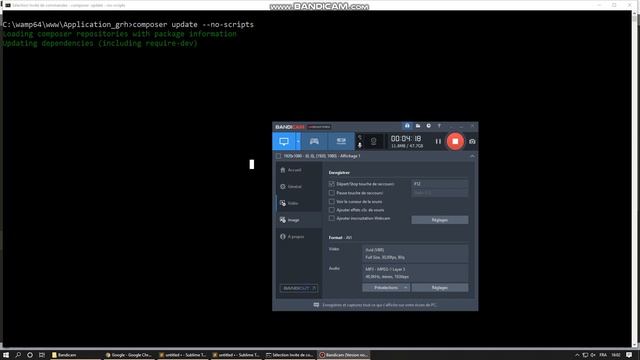Click Réglages button beside webcam overlay option
Image resolution: width=640 pixels, height=360 pixels.
point(440,220)
